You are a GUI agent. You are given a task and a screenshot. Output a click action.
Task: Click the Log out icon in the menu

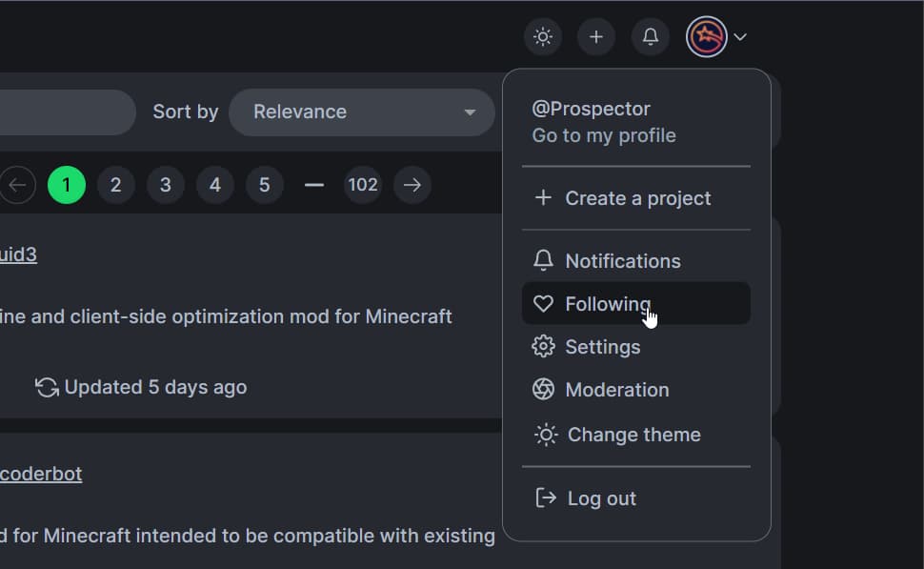tap(544, 497)
